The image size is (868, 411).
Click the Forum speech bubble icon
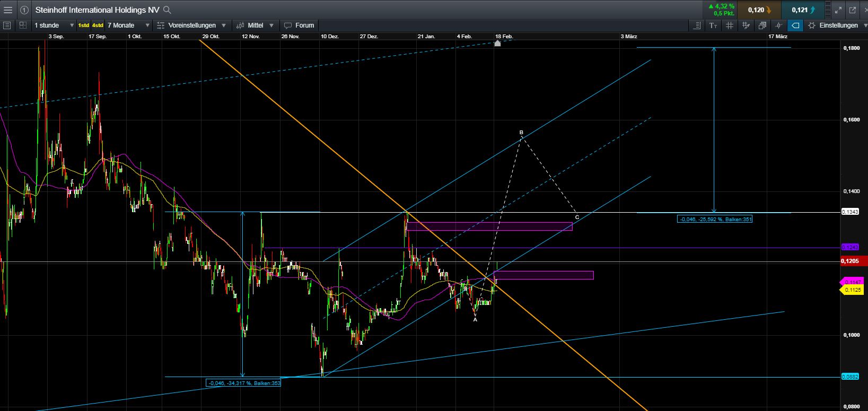point(288,25)
